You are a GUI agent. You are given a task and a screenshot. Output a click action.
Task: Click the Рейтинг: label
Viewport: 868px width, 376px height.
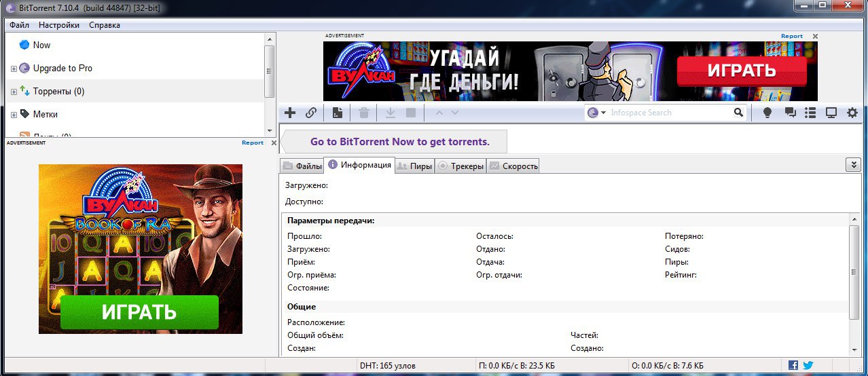click(681, 275)
